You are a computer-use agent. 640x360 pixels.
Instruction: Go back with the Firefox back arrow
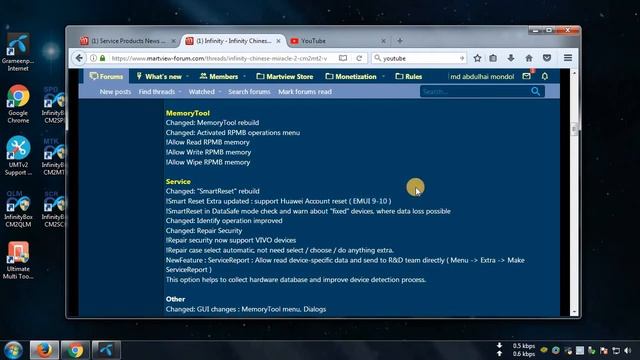point(79,58)
